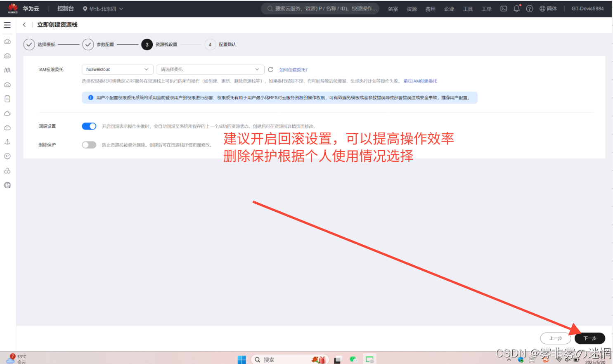Click the completed 参数配置 step checkmark
This screenshot has width=613, height=364.
pyautogui.click(x=88, y=45)
